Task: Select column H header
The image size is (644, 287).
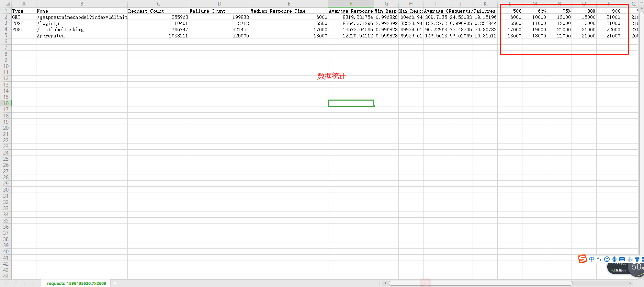Action: point(411,4)
